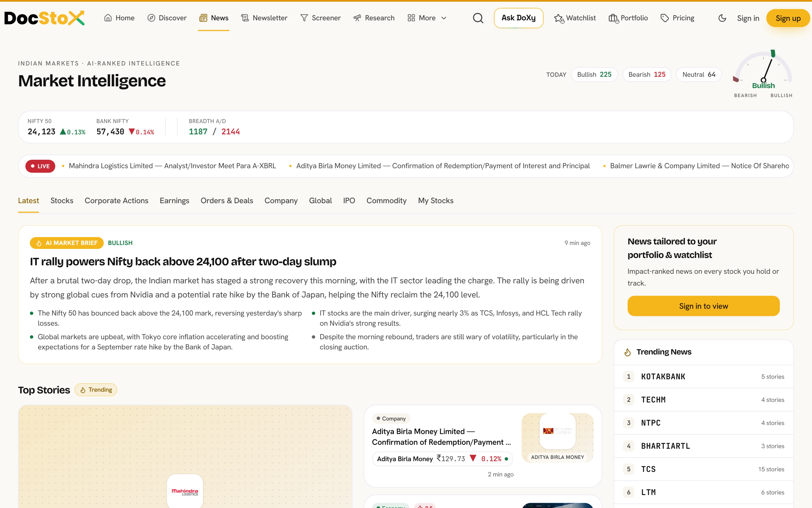Click the Discover compass icon

pyautogui.click(x=151, y=18)
